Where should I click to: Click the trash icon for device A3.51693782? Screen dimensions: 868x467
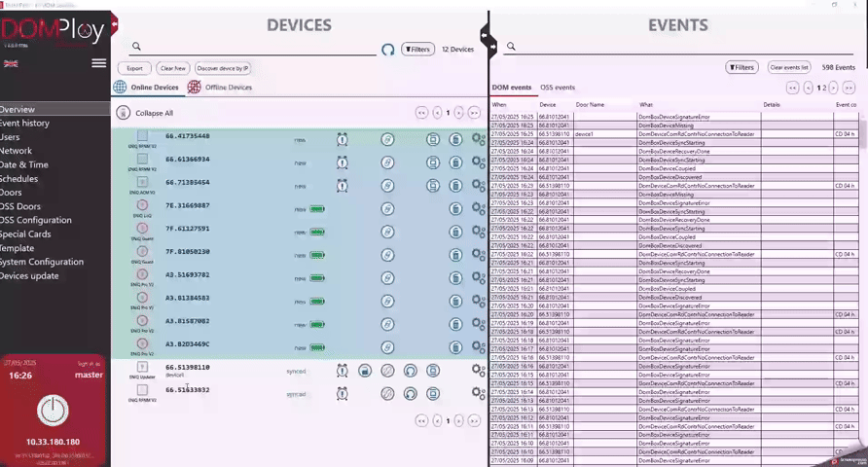(x=455, y=278)
